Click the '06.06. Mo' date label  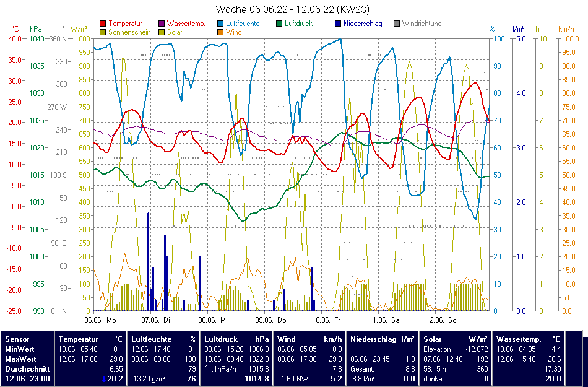tap(100, 320)
